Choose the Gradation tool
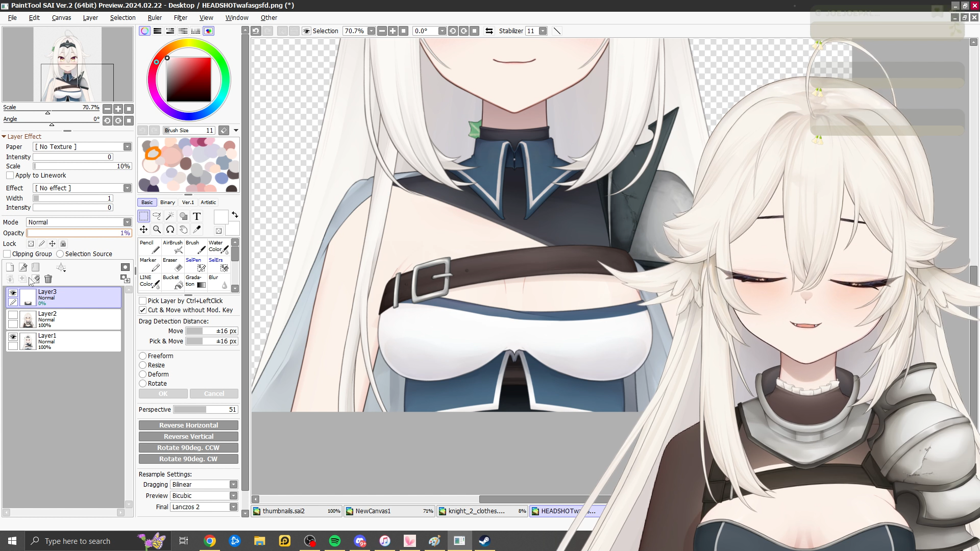This screenshot has width=980, height=551. [195, 282]
